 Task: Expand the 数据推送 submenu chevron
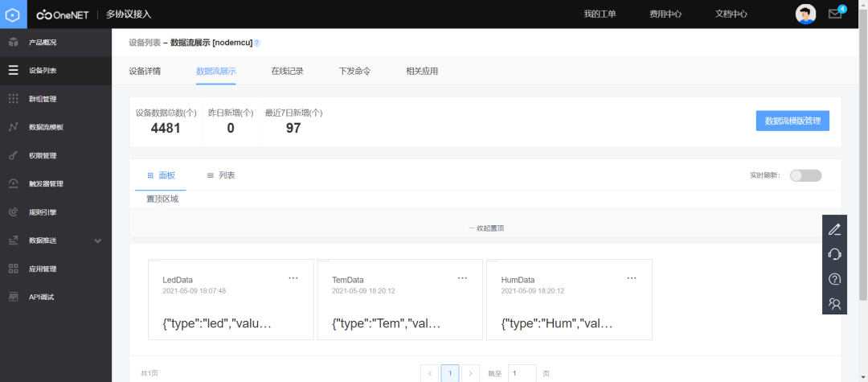[98, 240]
